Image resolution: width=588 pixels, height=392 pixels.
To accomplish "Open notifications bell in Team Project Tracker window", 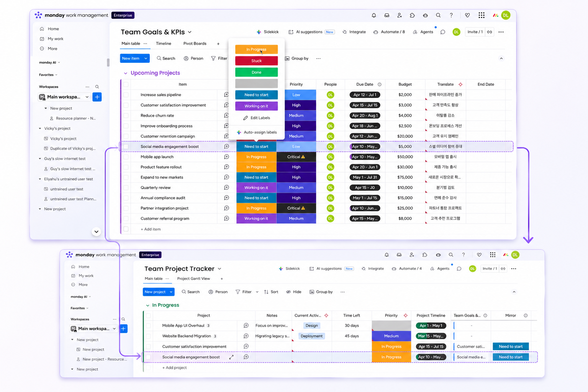I will pos(387,255).
